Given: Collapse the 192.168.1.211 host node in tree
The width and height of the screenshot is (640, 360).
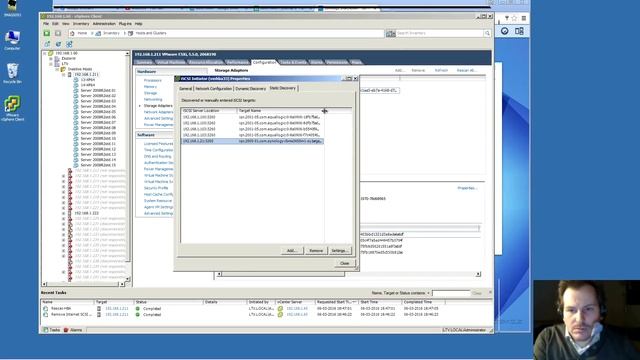Looking at the screenshot, I should coord(64,75).
